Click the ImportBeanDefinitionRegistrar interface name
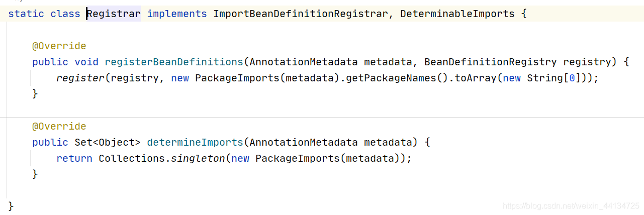The width and height of the screenshot is (644, 215). point(301,14)
